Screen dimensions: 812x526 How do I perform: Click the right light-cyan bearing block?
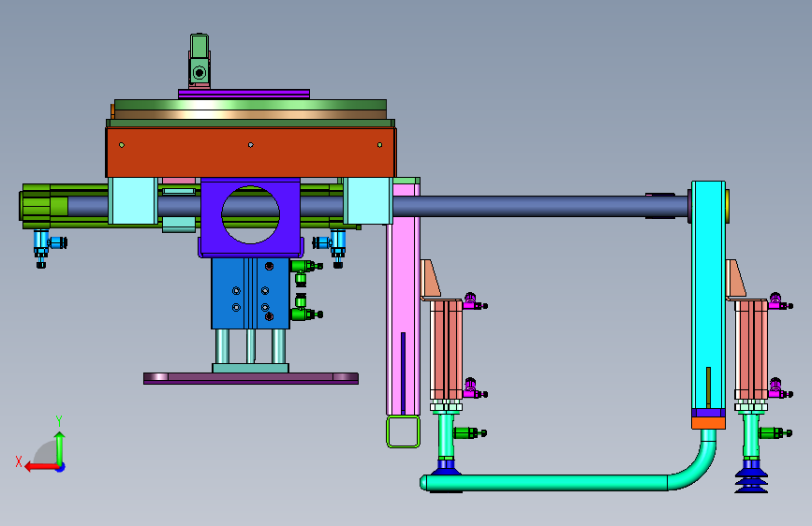[x=368, y=201]
